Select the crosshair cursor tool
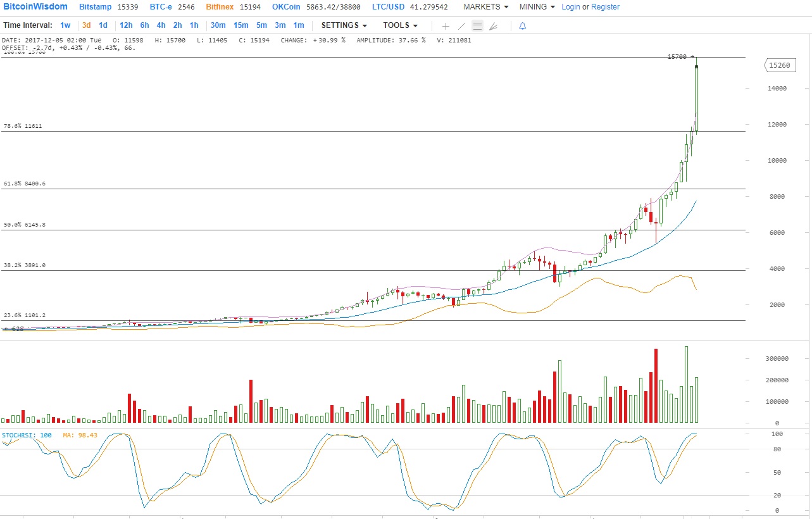812x519 pixels. (446, 26)
